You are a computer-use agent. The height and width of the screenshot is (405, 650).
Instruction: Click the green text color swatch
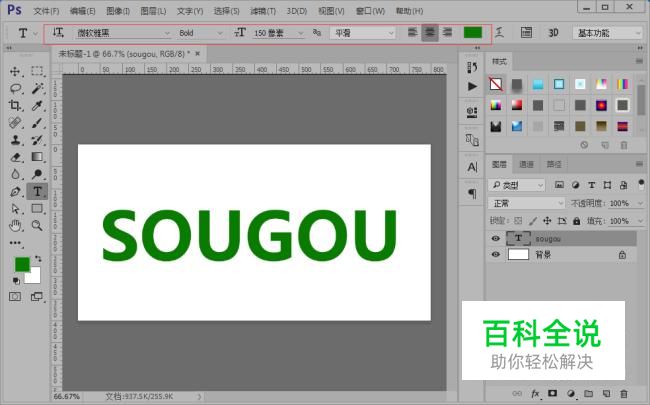(473, 32)
